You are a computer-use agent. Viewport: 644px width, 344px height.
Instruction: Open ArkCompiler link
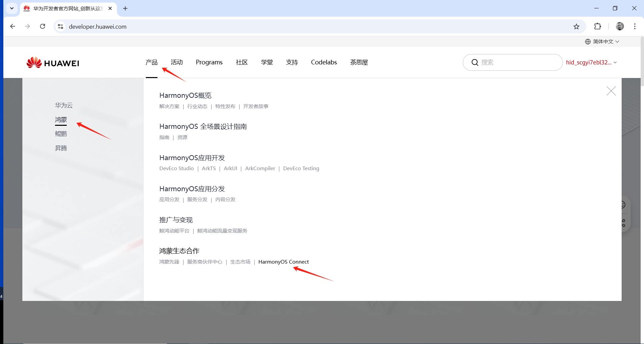(x=260, y=168)
